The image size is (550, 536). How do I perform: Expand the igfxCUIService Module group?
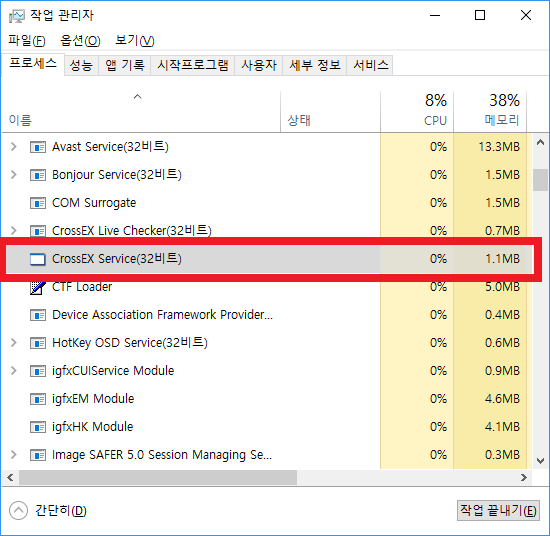(x=14, y=371)
